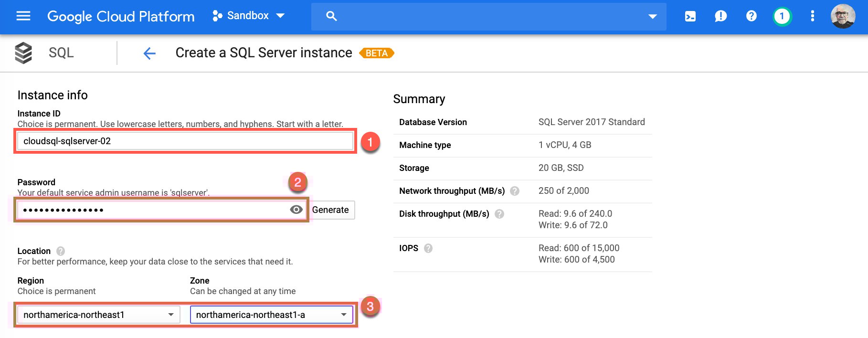Image resolution: width=868 pixels, height=338 pixels.
Task: Open the three-dot settings menu
Action: click(x=812, y=16)
